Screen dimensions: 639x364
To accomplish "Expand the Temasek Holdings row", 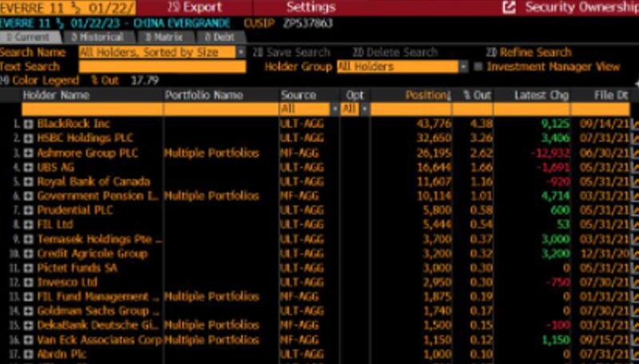I will 28,239.
